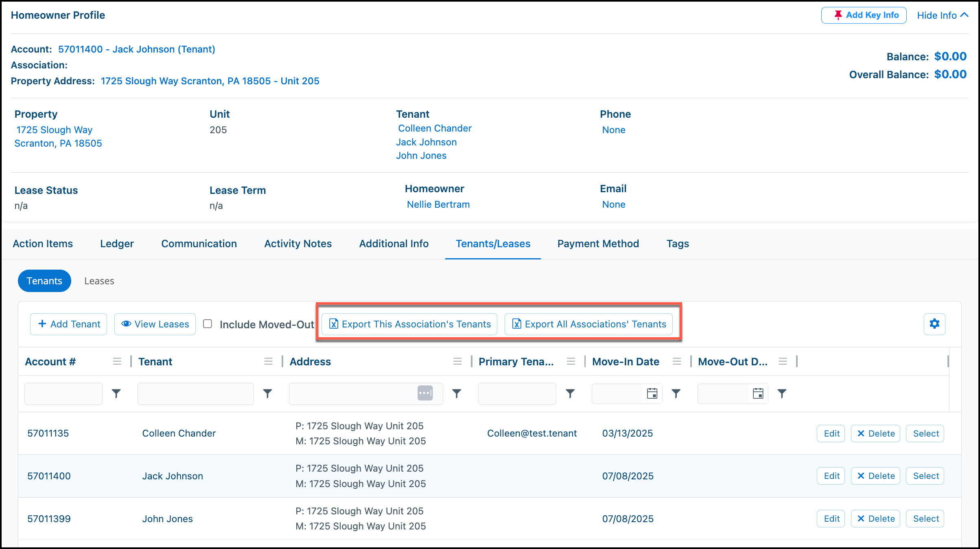This screenshot has width=980, height=549.
Task: Focus the Account # filter input
Action: coord(63,393)
